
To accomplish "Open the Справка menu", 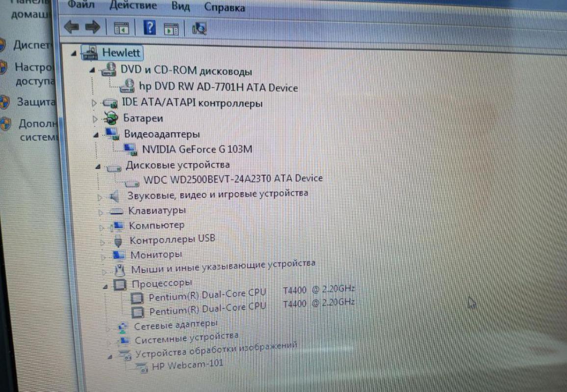I will pyautogui.click(x=225, y=7).
